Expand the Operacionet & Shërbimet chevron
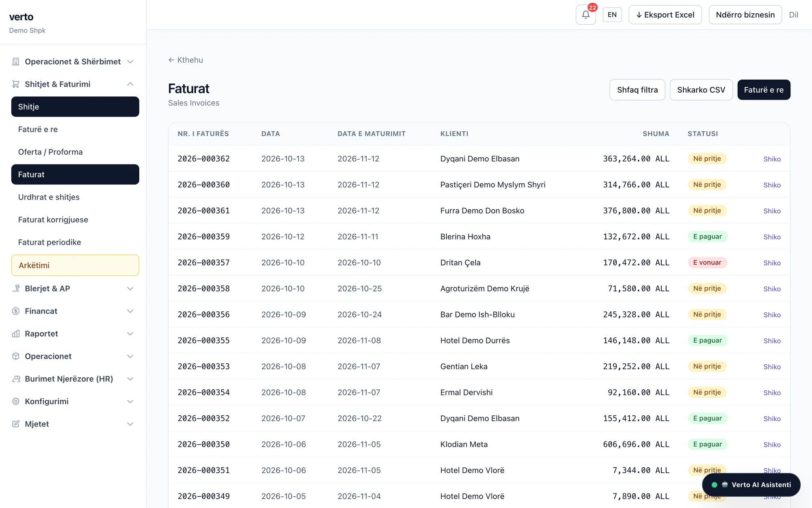This screenshot has height=508, width=812. 130,62
